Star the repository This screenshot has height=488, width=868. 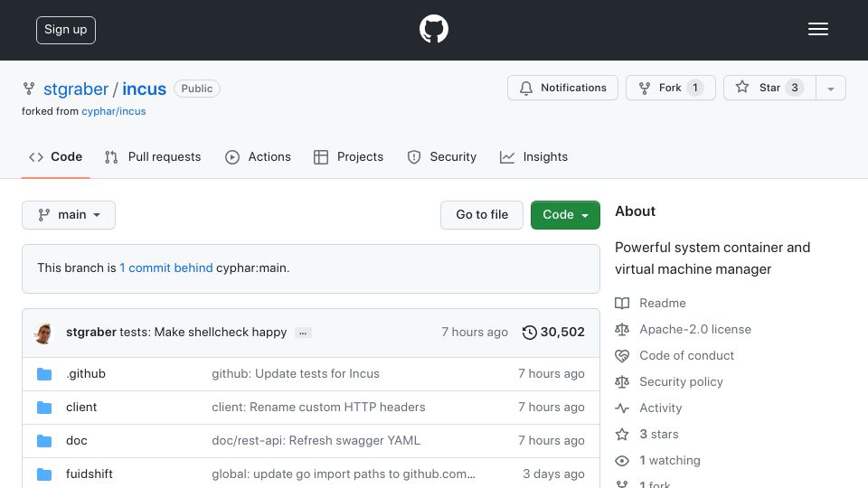pyautogui.click(x=769, y=88)
